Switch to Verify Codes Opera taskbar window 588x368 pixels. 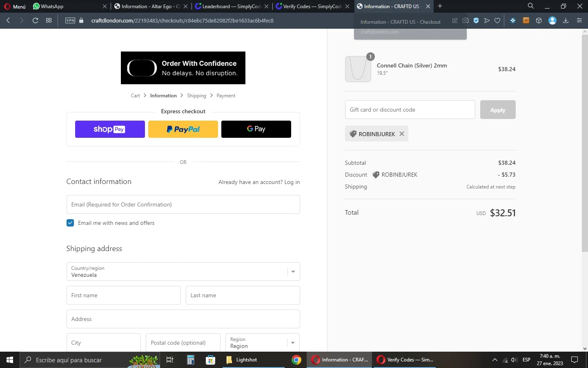(x=404, y=360)
